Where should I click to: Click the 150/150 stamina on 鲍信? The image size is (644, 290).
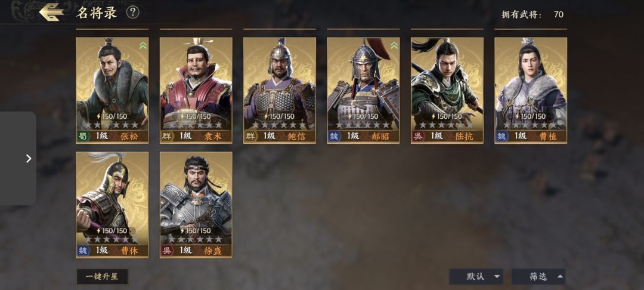pos(280,116)
